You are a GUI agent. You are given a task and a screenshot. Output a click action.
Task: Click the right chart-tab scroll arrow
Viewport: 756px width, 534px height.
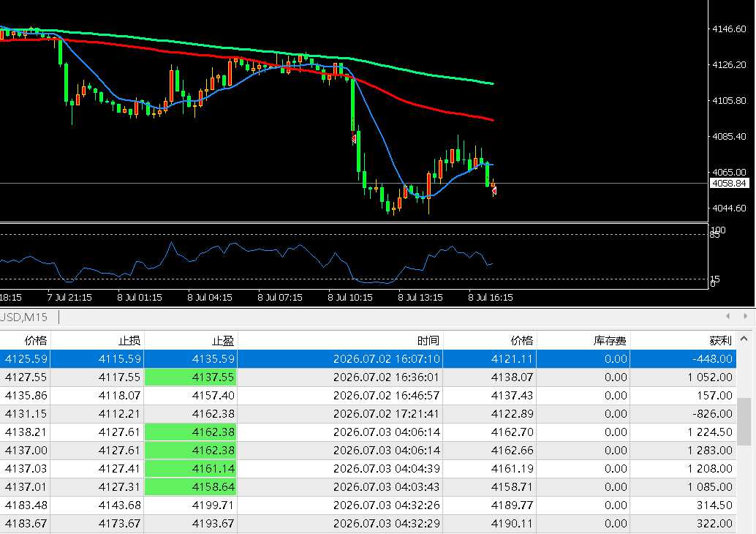[x=745, y=317]
